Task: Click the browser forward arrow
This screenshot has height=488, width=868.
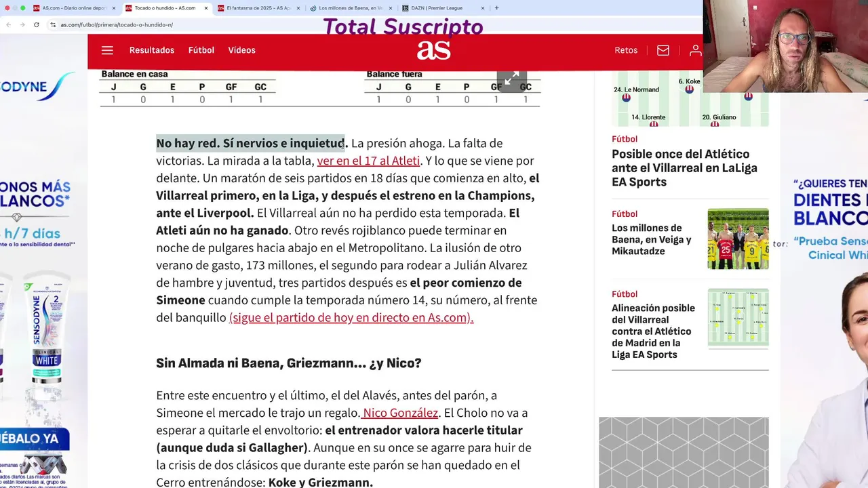Action: (22, 24)
